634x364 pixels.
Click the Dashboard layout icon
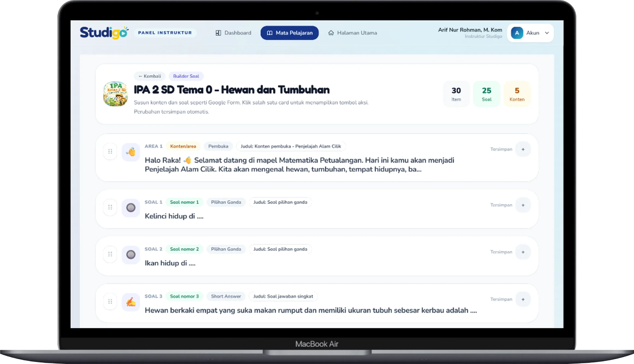(x=218, y=33)
